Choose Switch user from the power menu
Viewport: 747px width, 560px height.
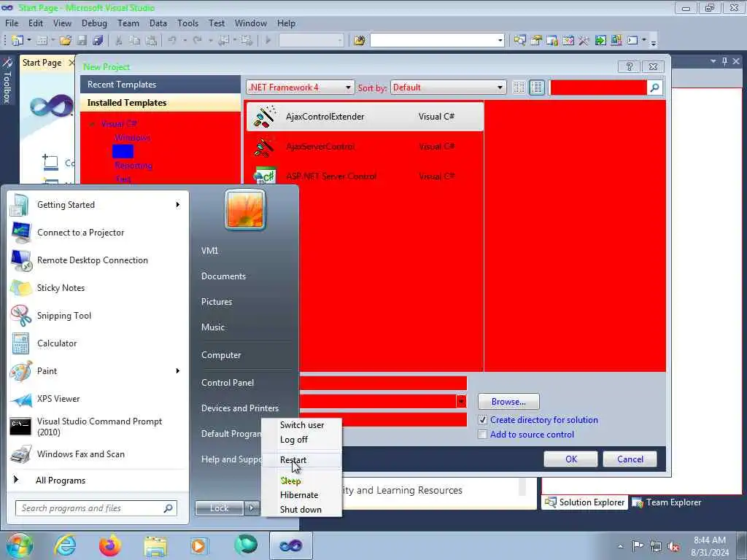pyautogui.click(x=301, y=425)
